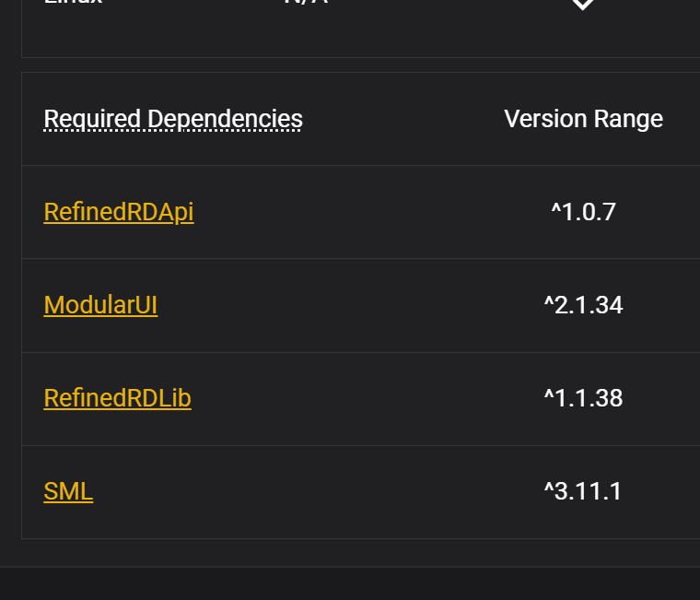
Task: Open the RefinedRDApi dependency link
Action: [118, 212]
